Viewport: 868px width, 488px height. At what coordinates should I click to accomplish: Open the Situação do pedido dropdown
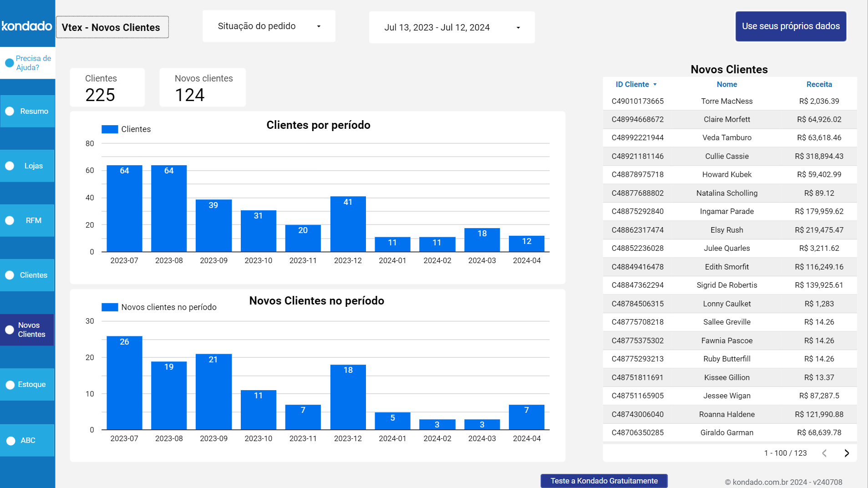[x=269, y=26]
